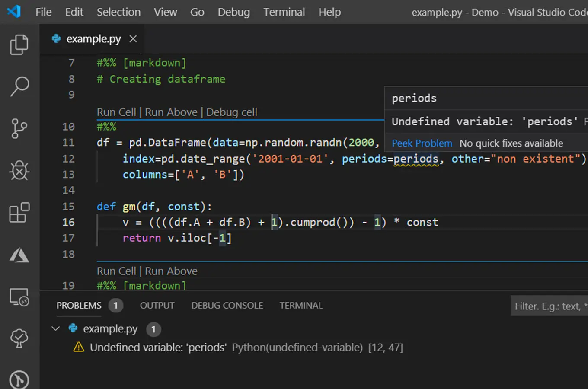
Task: Open the Search view icon
Action: [19, 86]
